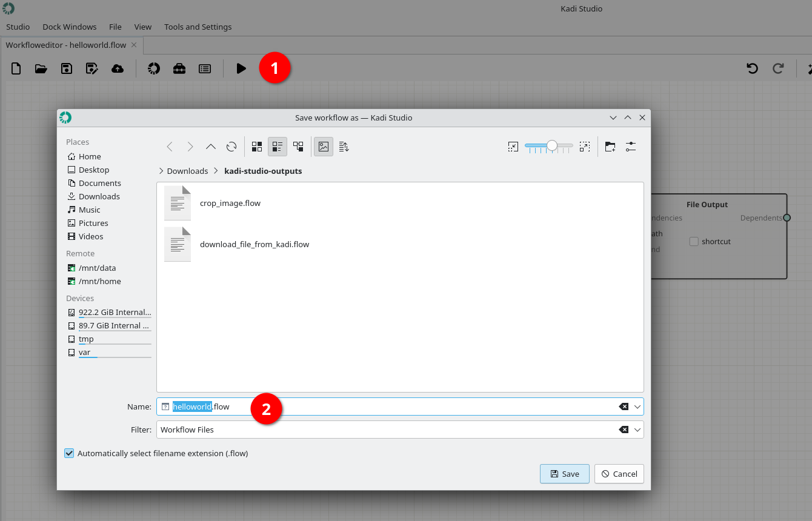Click kadi-studio-outputs breadcrumb

pyautogui.click(x=263, y=171)
